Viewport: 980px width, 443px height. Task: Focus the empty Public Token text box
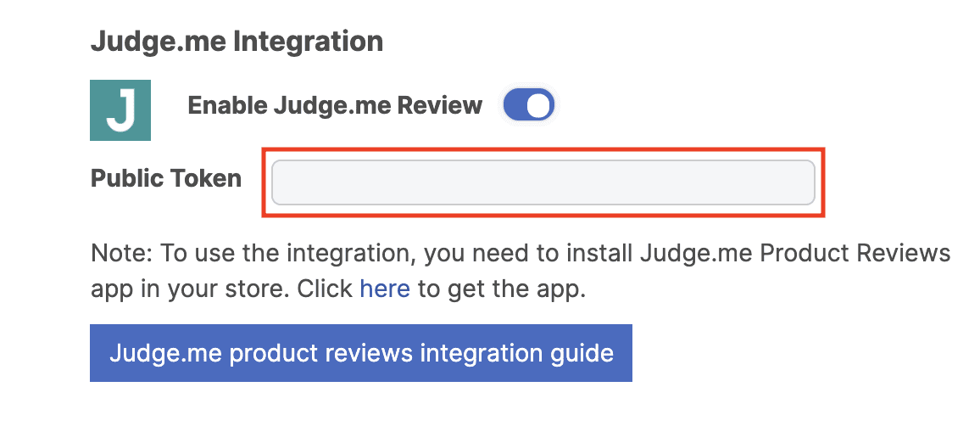point(543,182)
